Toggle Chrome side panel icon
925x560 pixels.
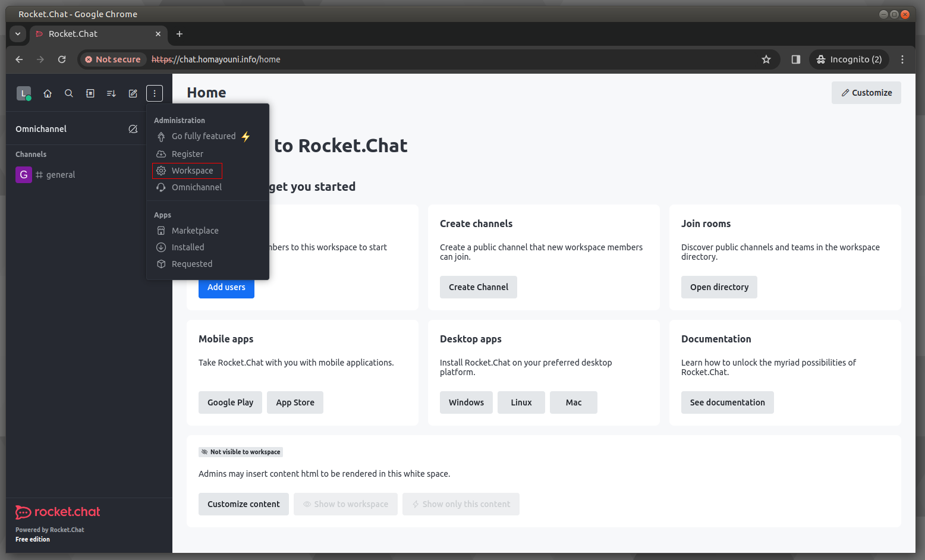click(x=796, y=59)
